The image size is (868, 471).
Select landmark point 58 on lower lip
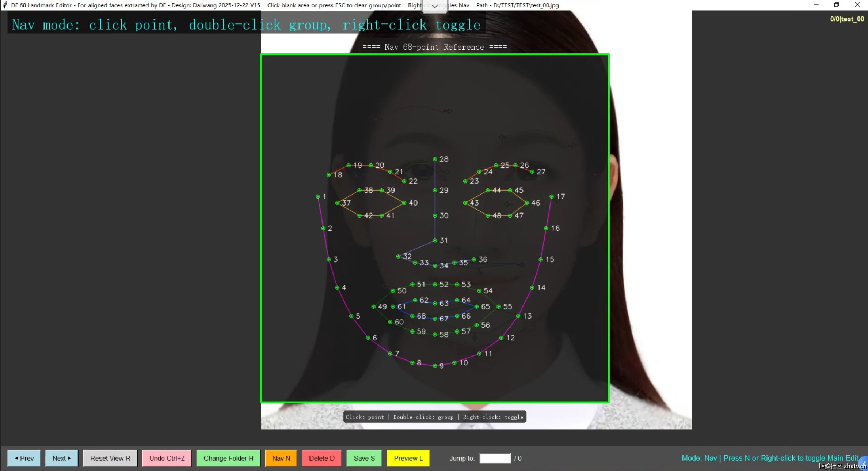click(x=435, y=334)
